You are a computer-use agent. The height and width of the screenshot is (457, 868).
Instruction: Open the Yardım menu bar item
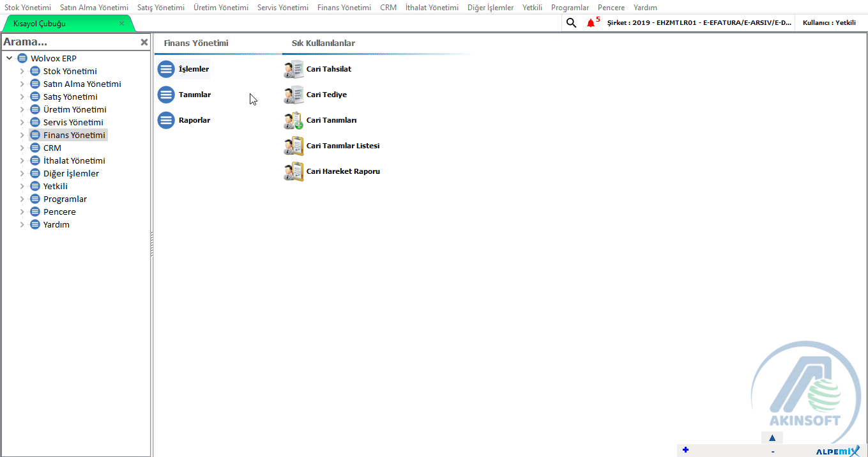click(x=645, y=8)
